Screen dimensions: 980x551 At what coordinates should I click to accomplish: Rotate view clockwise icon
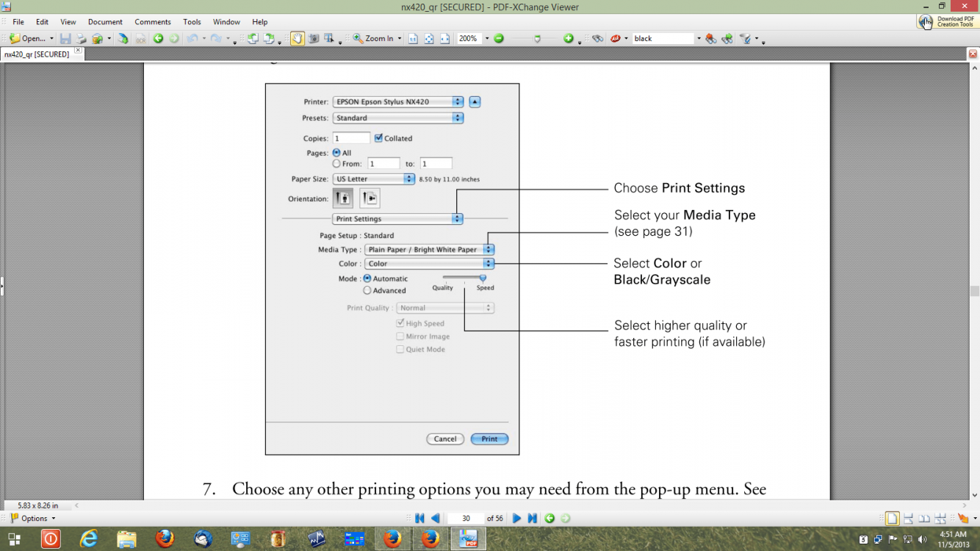[x=270, y=38]
